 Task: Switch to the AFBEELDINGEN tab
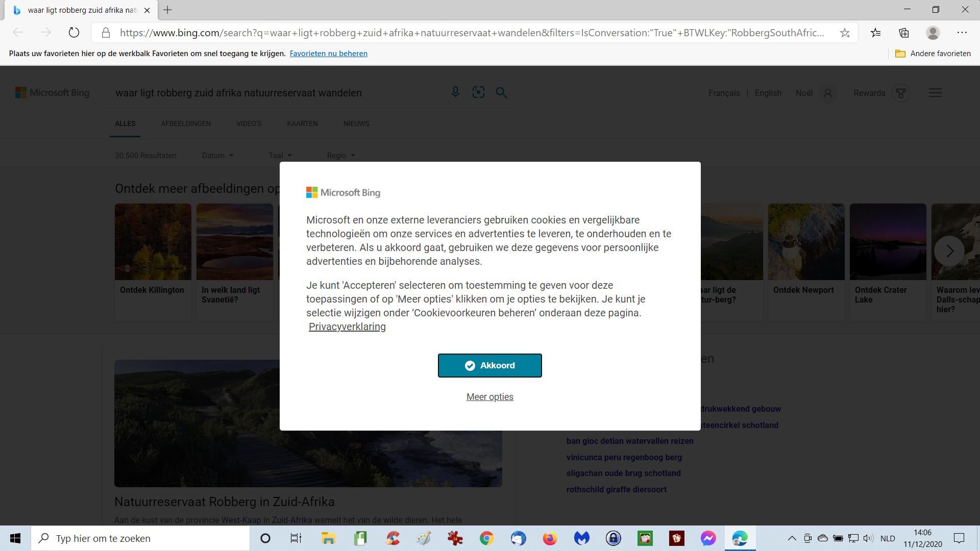coord(186,123)
